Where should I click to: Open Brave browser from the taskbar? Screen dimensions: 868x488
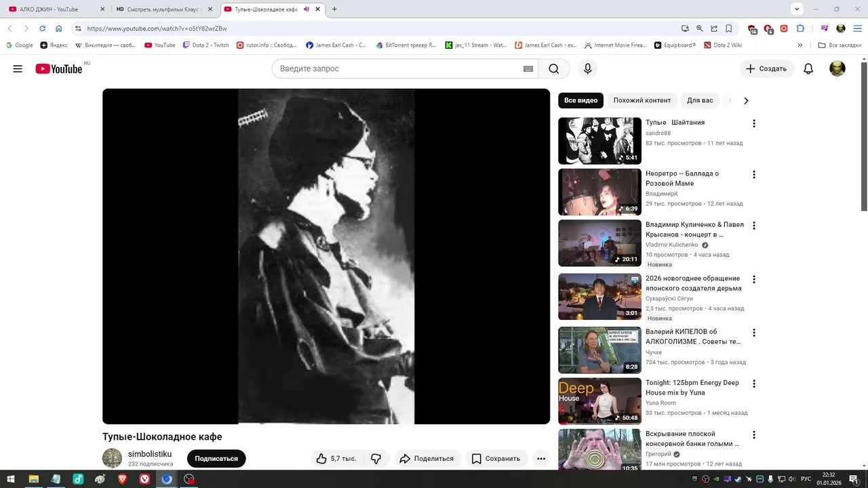(x=122, y=479)
